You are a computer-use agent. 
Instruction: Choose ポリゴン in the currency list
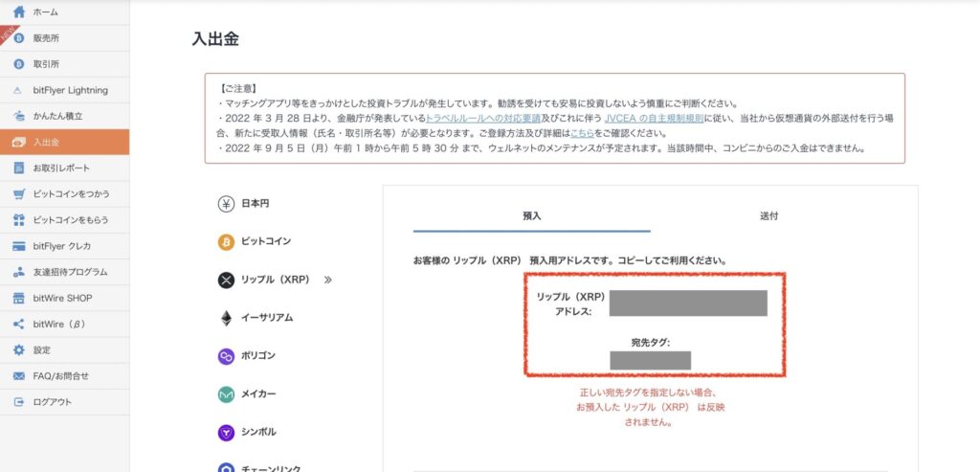click(257, 356)
